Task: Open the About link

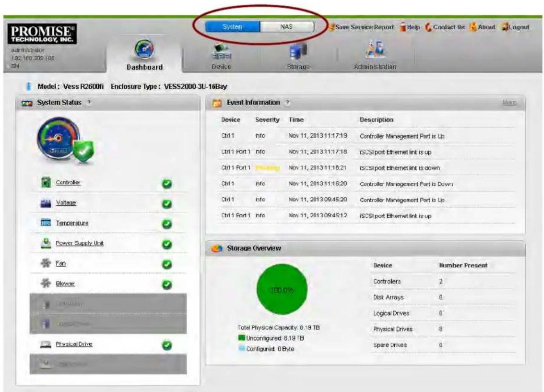Action: pos(487,27)
